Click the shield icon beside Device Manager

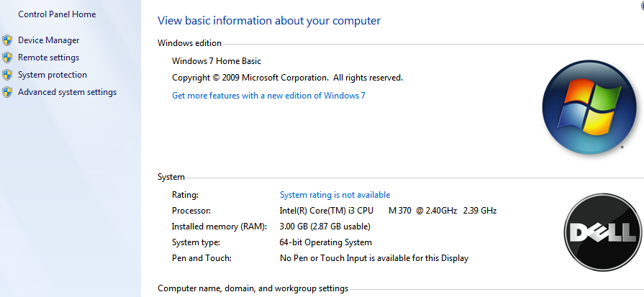point(7,40)
